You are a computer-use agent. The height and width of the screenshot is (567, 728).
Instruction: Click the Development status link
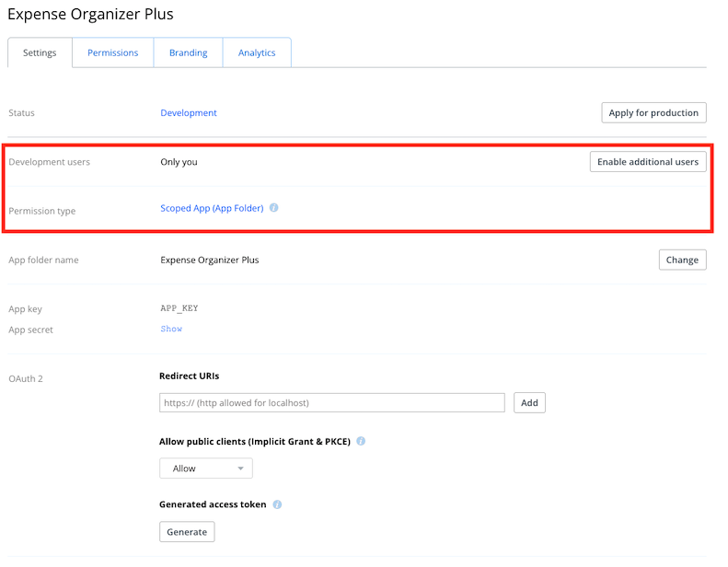189,113
